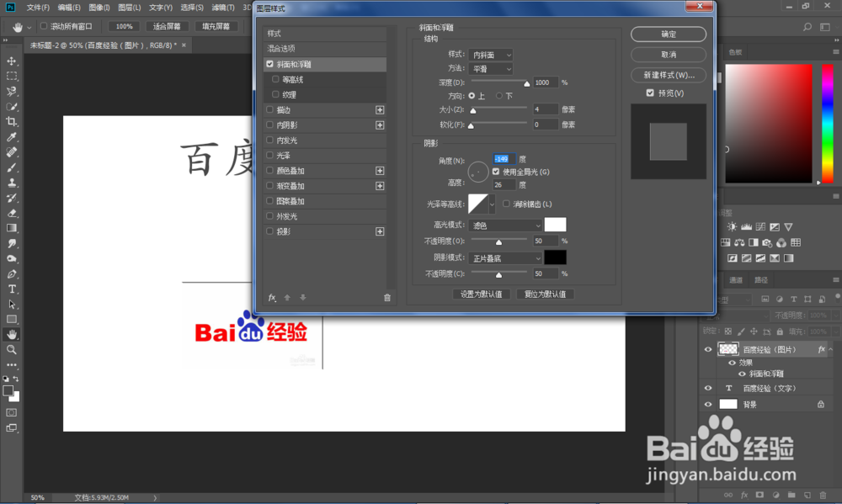
Task: Open the Type (文字) menu
Action: coord(161,8)
